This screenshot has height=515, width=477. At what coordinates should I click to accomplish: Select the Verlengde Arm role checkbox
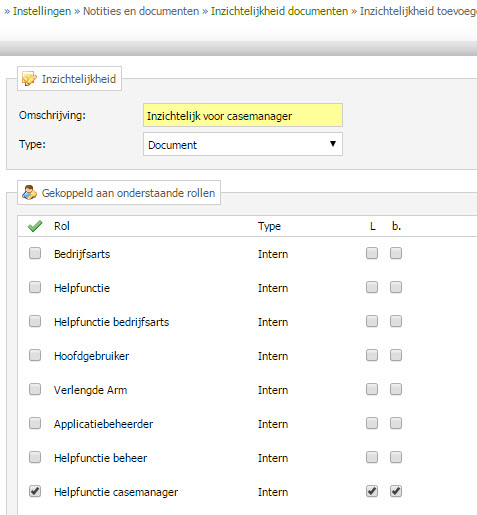pyautogui.click(x=35, y=389)
